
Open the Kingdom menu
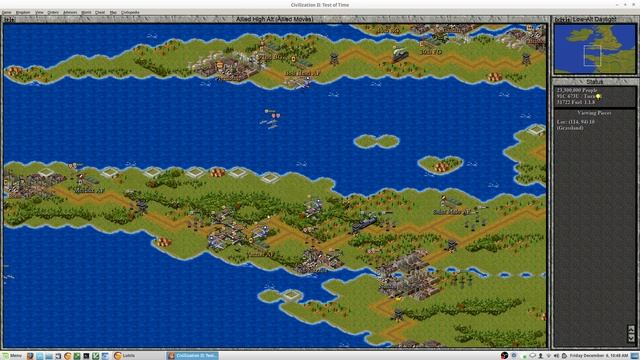point(23,12)
